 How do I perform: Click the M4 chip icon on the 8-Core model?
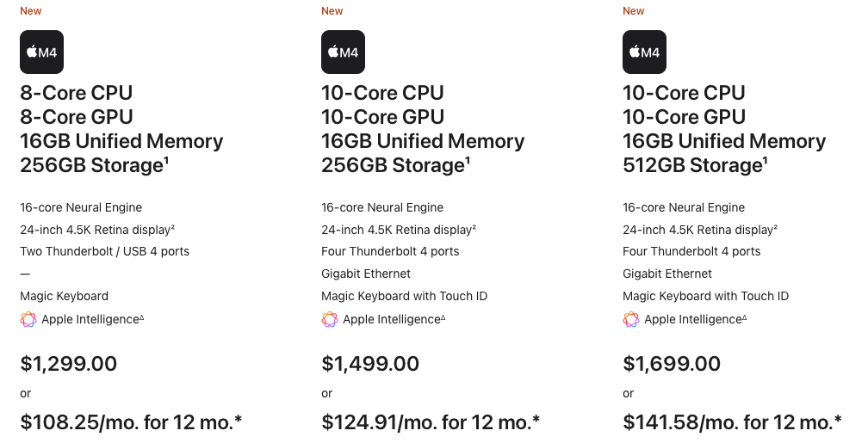coord(41,52)
